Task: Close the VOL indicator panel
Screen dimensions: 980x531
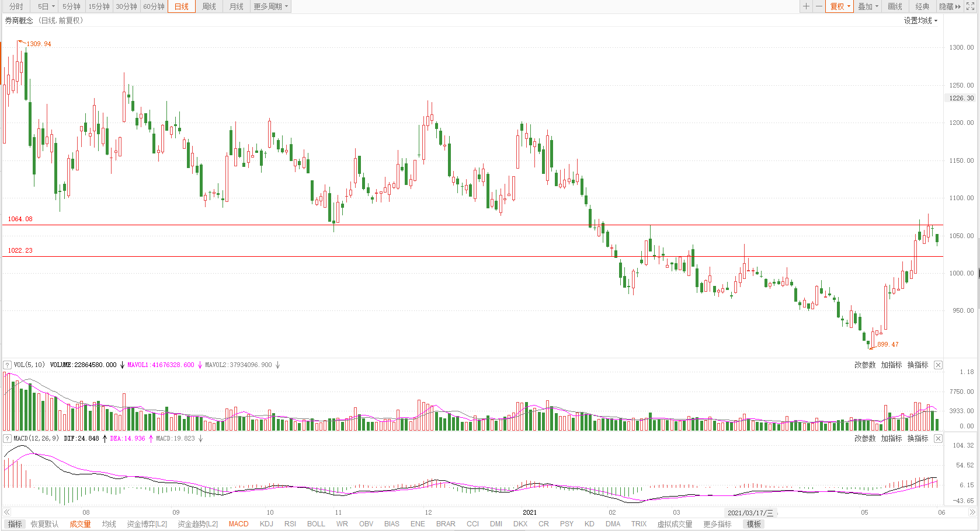Action: [x=938, y=365]
